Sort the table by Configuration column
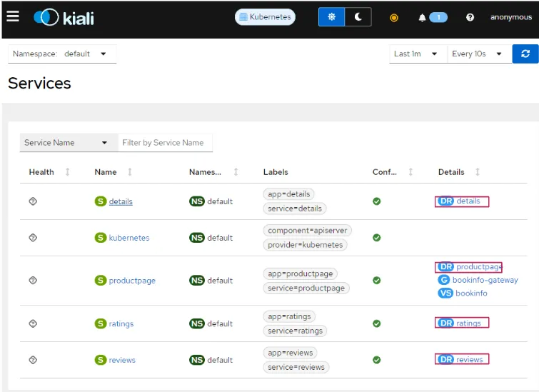This screenshot has width=539, height=392. (x=410, y=172)
